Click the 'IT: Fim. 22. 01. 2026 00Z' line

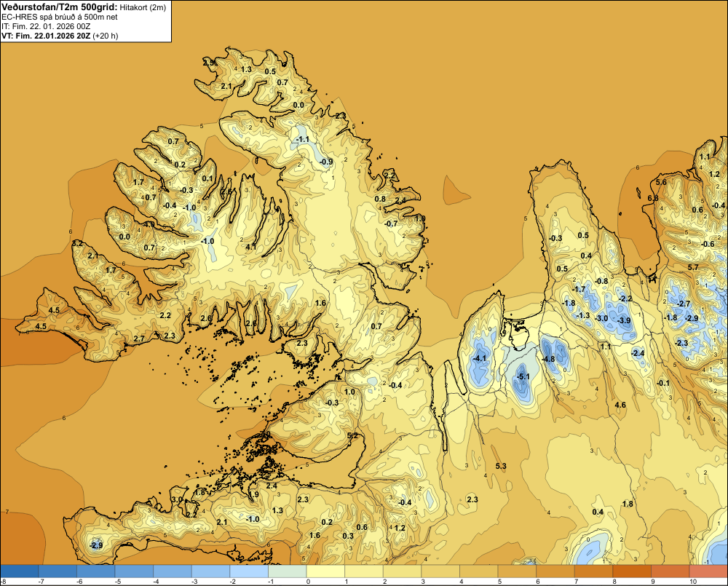(x=46, y=26)
